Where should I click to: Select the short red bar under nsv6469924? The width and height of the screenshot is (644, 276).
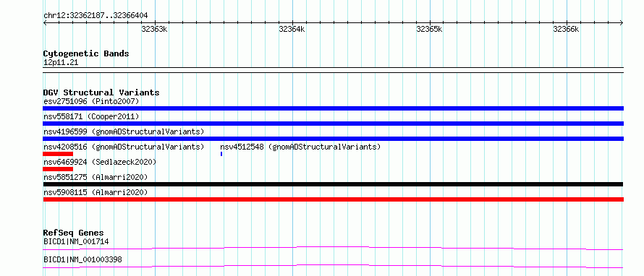pos(58,169)
